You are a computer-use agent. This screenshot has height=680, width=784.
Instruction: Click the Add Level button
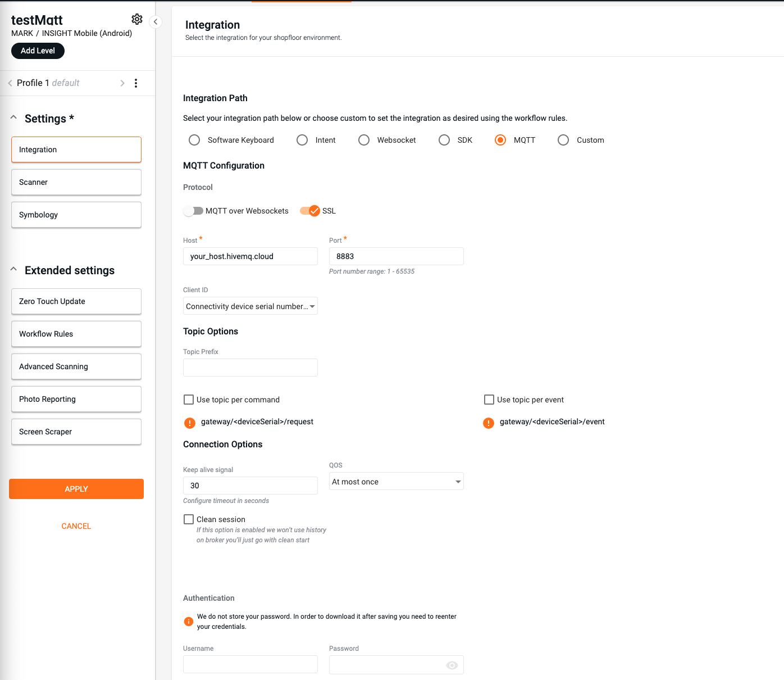pyautogui.click(x=38, y=51)
